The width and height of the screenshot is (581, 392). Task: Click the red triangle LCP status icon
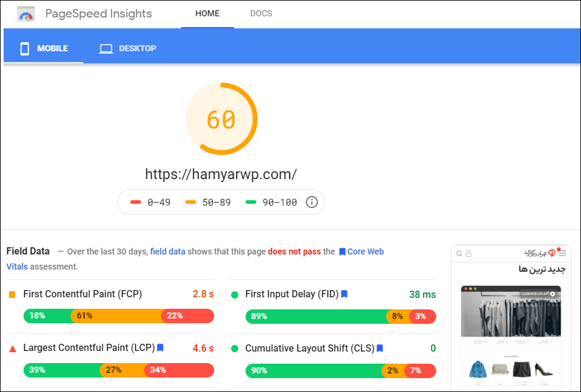coord(13,349)
